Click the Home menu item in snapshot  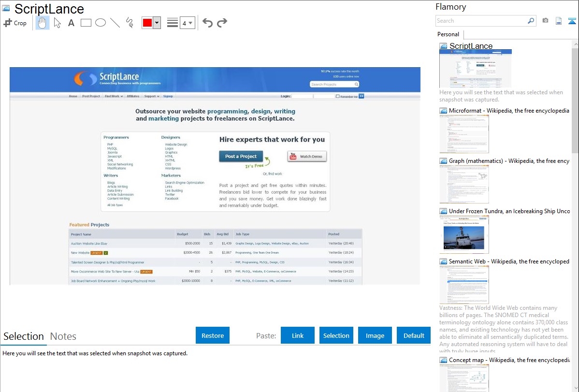click(x=73, y=96)
